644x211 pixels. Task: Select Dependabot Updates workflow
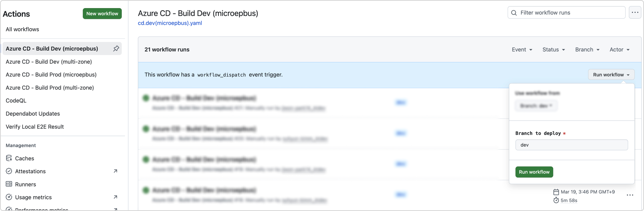point(33,114)
